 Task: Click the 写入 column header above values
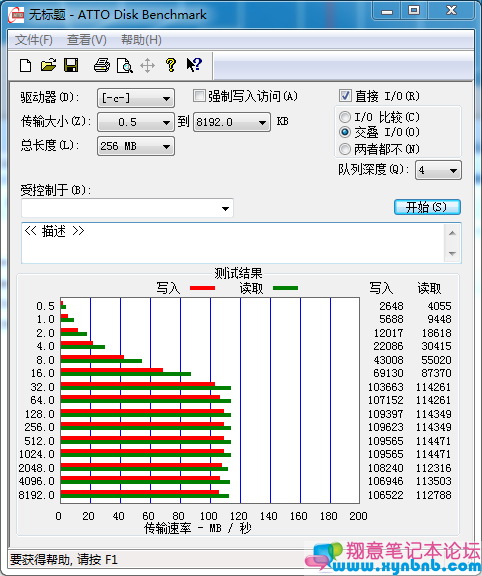(381, 288)
